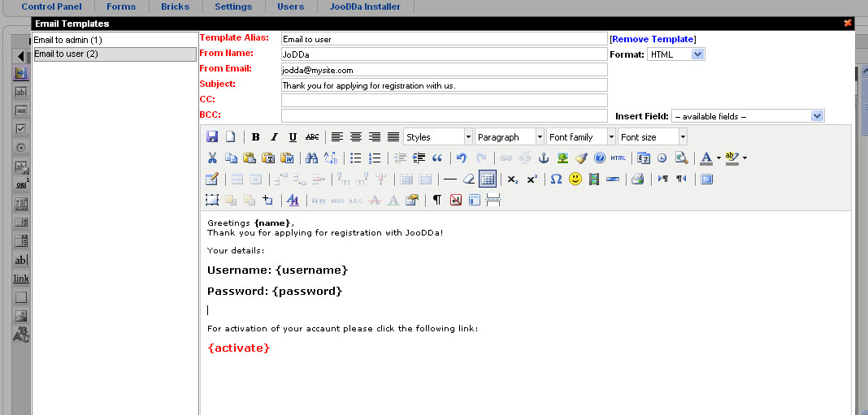Insert embedded media film icon
The image size is (868, 415).
594,179
